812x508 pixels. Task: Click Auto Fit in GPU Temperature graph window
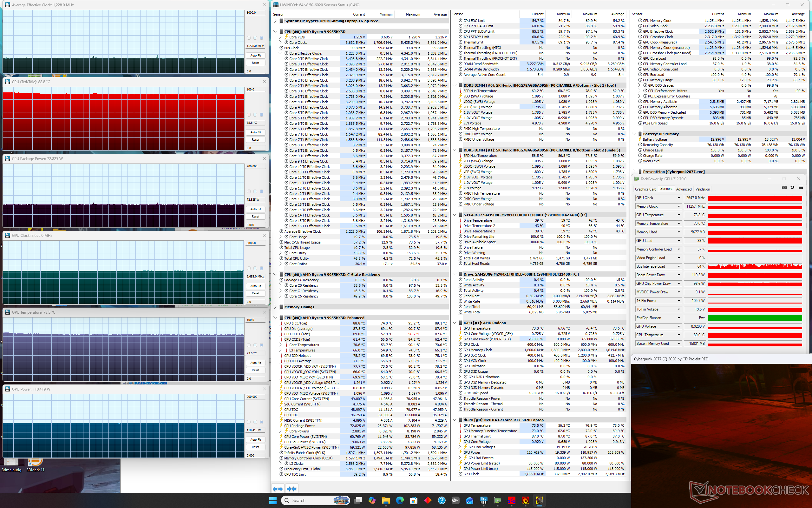pos(255,363)
